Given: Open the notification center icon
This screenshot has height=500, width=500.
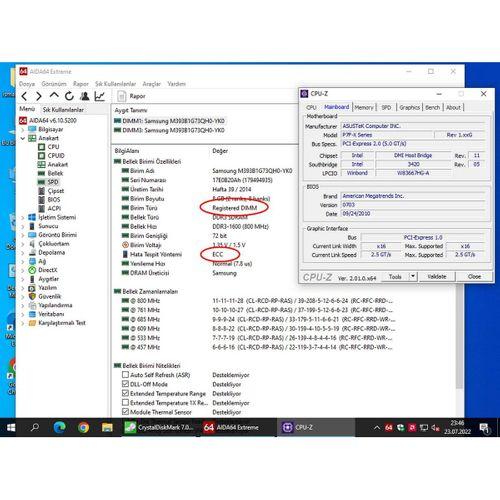Looking at the screenshot, I should pyautogui.click(x=484, y=428).
